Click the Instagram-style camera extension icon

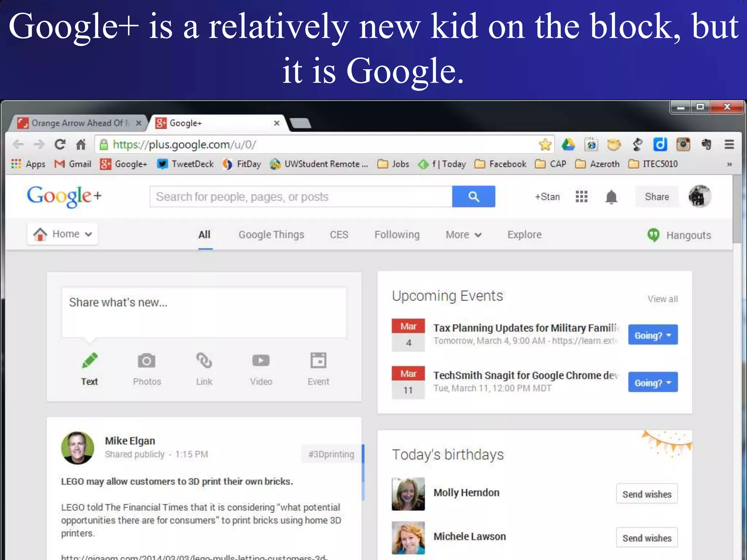(x=683, y=145)
